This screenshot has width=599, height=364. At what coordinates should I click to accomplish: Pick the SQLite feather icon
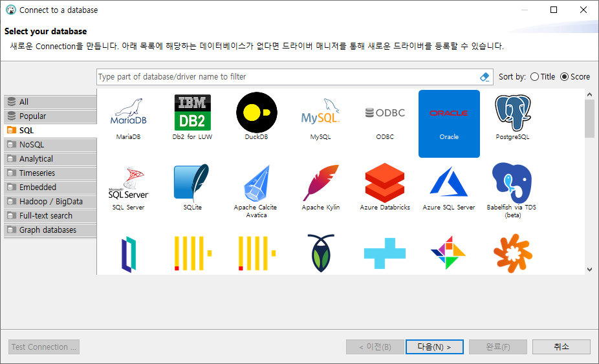click(192, 183)
